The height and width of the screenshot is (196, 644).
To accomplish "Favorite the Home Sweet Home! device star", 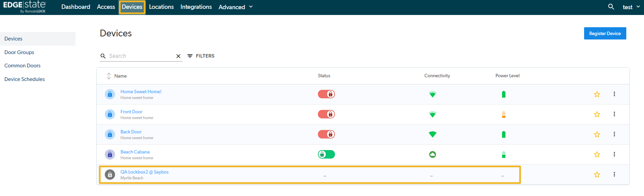I will point(597,94).
